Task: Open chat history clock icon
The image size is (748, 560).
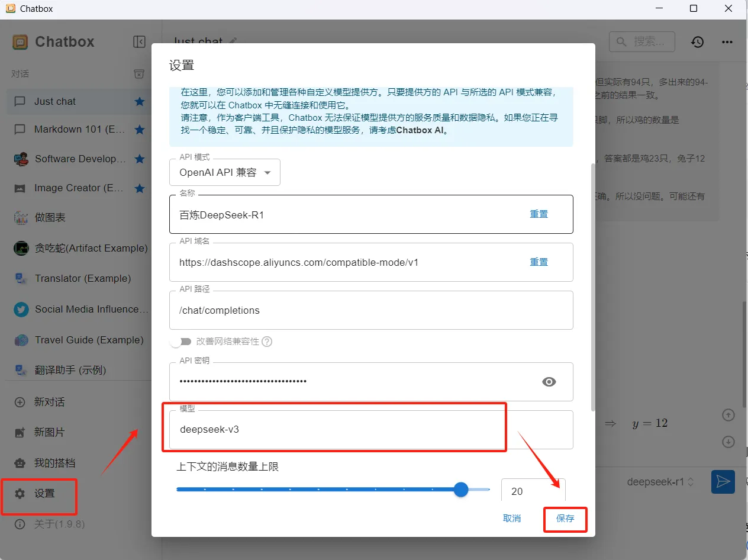Action: [x=698, y=41]
